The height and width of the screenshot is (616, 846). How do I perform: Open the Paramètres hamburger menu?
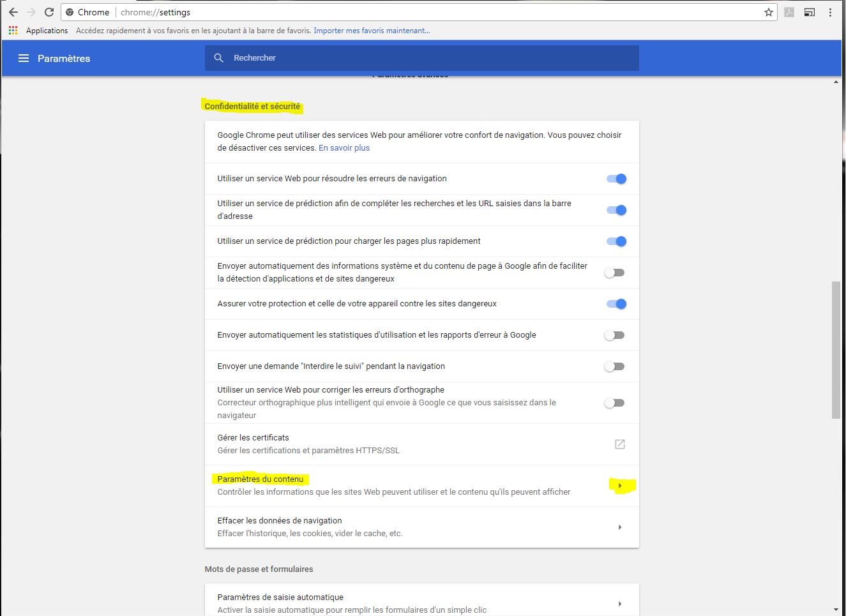[x=24, y=58]
